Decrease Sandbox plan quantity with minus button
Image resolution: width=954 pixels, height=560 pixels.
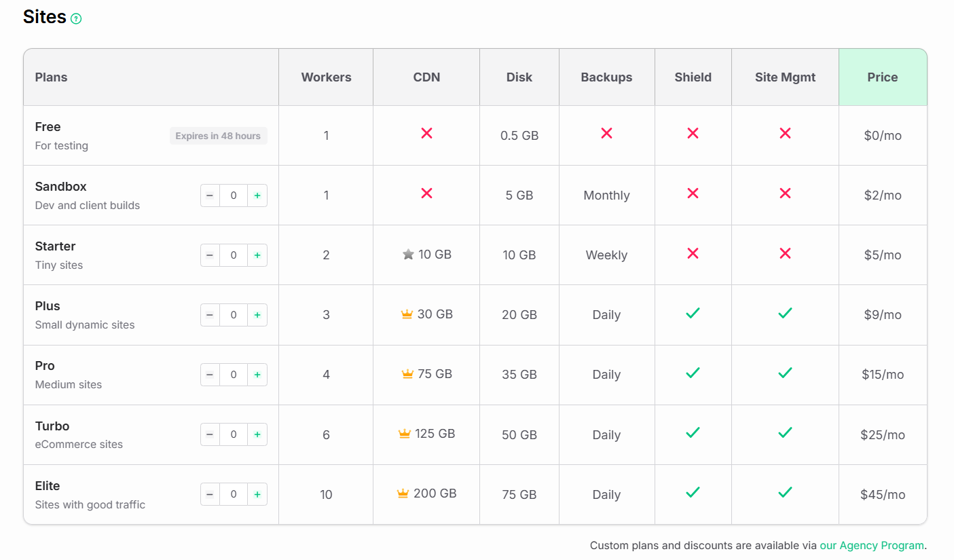(210, 195)
